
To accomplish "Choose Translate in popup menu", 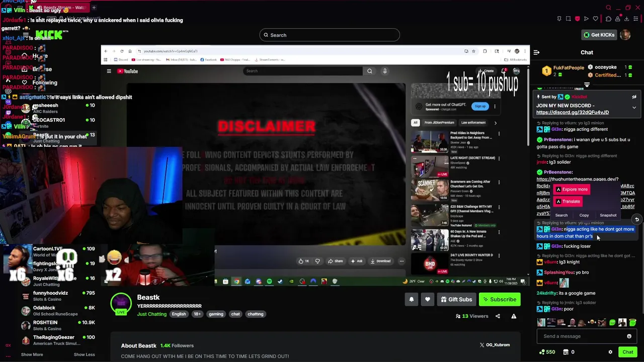I will (x=568, y=202).
